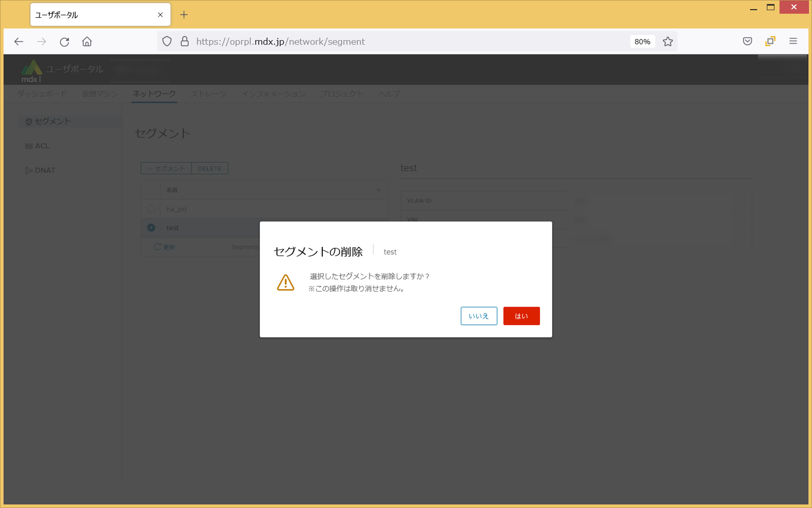Viewport: 812px width, 508px height.
Task: Select セグメント in the sidebar
Action: pos(70,121)
